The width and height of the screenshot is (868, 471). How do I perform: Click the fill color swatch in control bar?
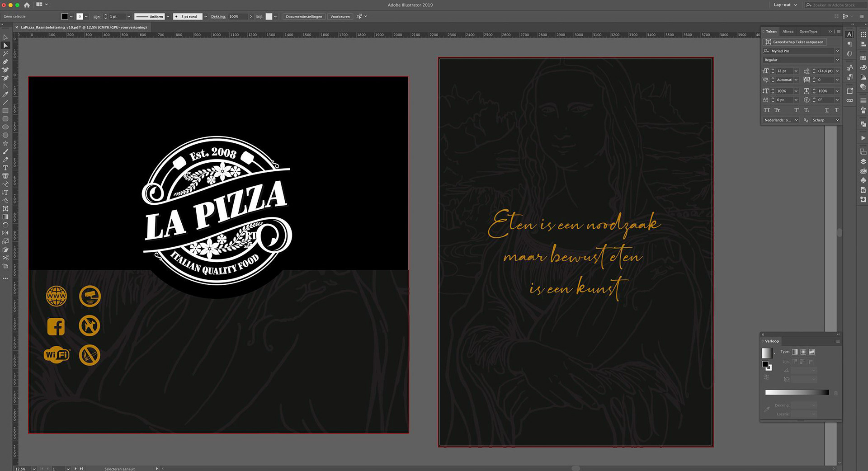coord(65,17)
